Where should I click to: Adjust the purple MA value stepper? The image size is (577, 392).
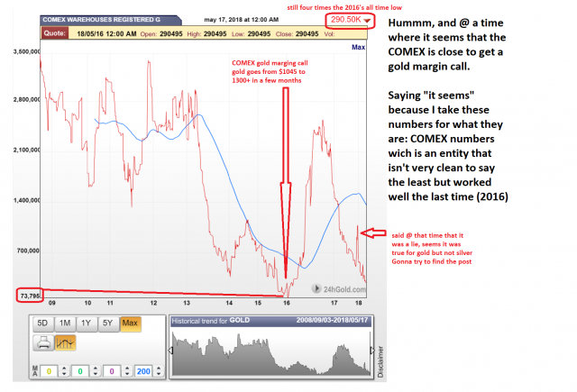[x=127, y=371]
